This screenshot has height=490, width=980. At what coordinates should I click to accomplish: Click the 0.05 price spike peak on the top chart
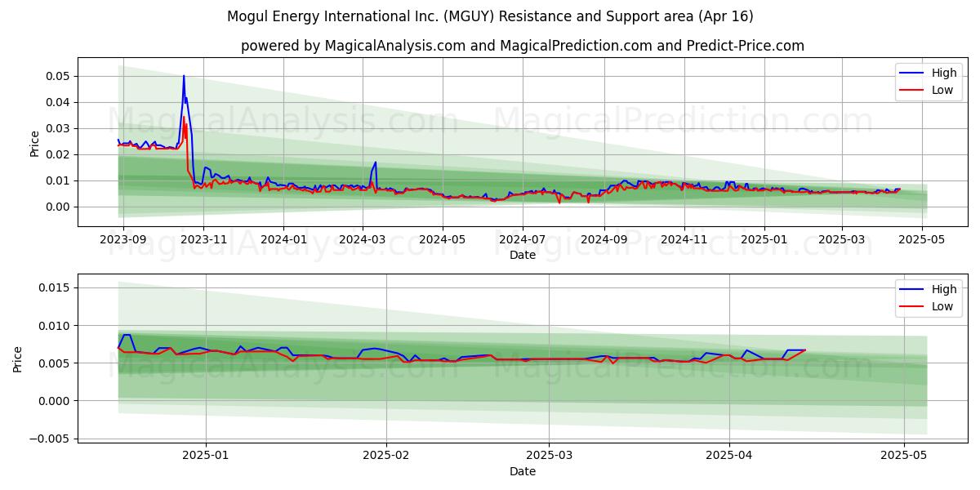coord(184,76)
